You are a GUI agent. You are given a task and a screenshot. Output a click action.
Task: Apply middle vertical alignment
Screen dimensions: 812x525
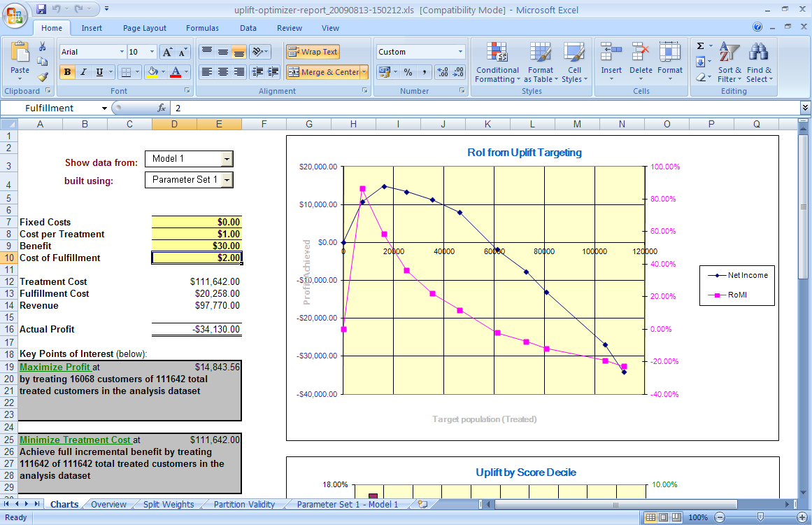coord(222,52)
